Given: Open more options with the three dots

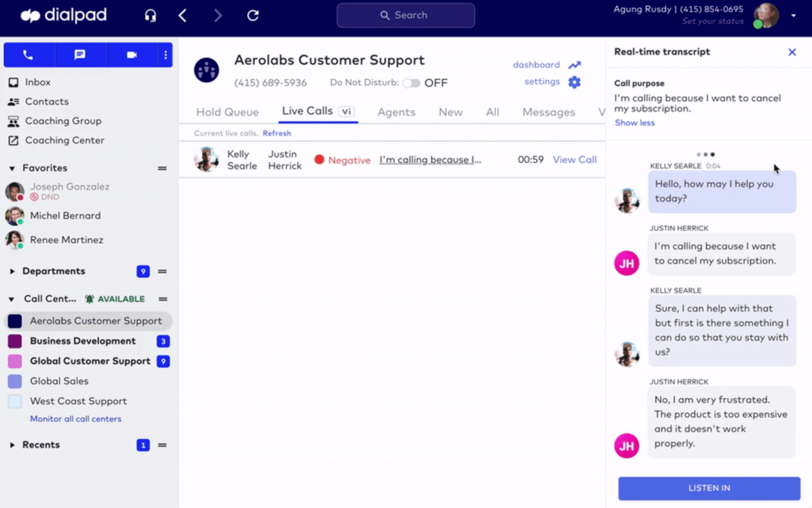Looking at the screenshot, I should point(165,55).
